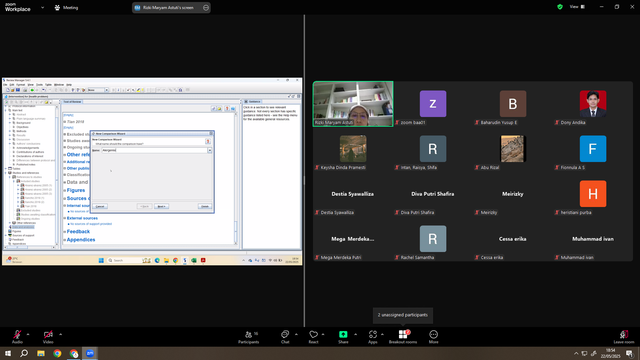Screen dimensions: 640x360
Task: Open the More options menu
Action: pyautogui.click(x=433, y=337)
